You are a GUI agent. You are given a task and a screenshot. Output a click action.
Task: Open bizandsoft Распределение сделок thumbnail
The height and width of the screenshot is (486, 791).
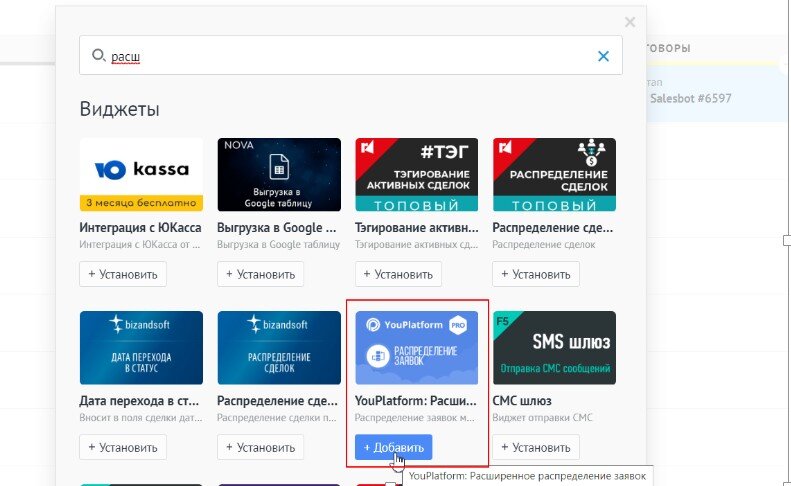point(279,348)
